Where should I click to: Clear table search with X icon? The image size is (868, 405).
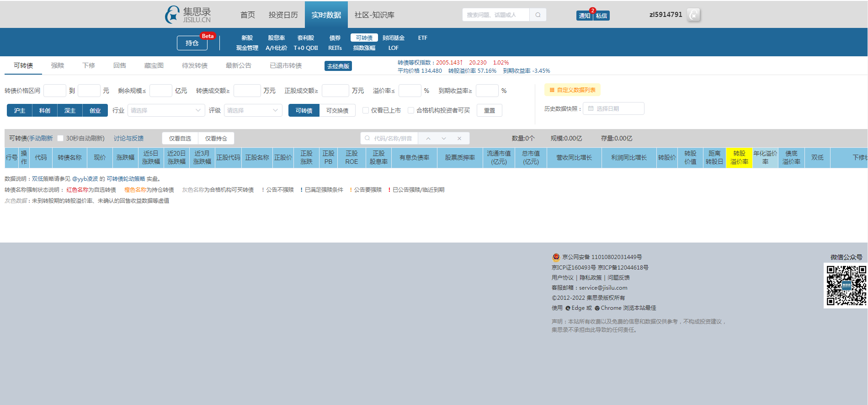pyautogui.click(x=459, y=138)
